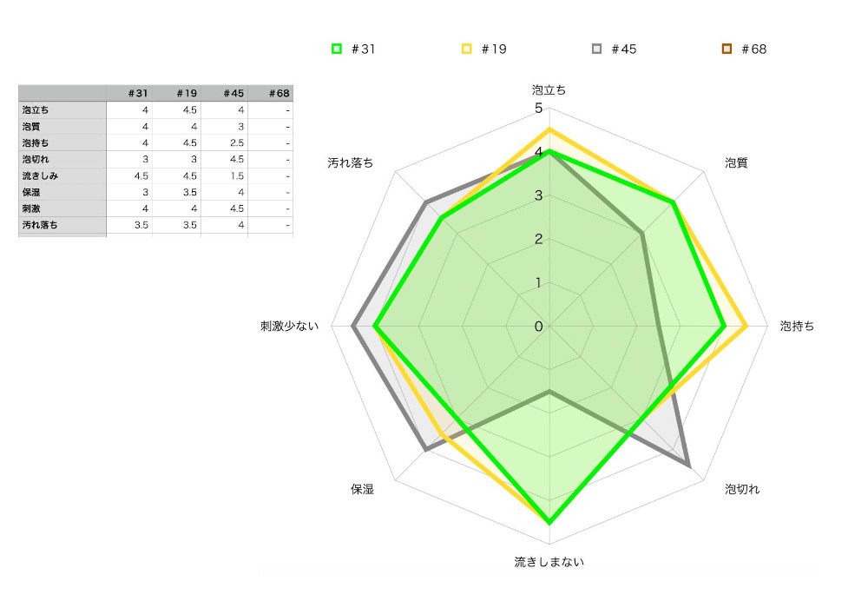868x608 pixels.
Task: Click the brown #68 legend swatch
Action: [x=727, y=50]
